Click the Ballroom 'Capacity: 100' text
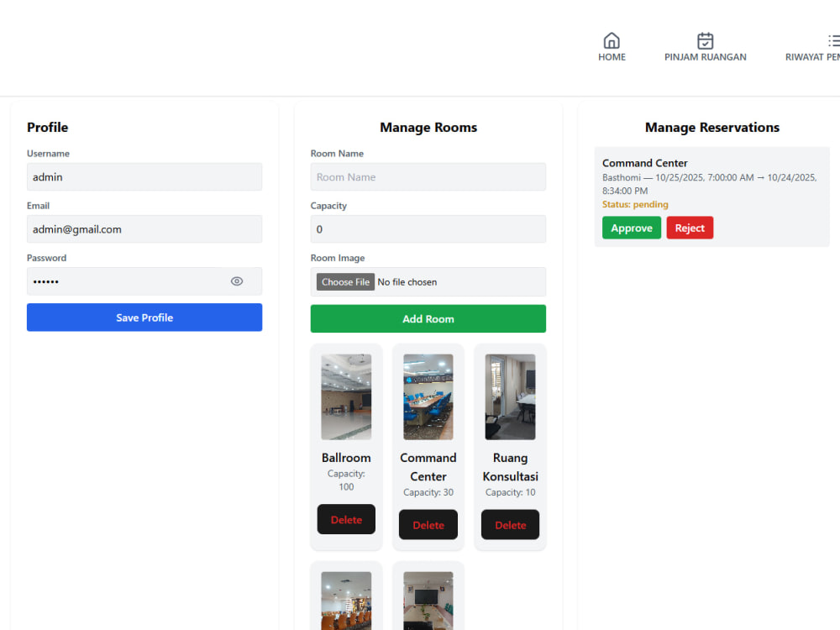The width and height of the screenshot is (840, 630). point(346,480)
